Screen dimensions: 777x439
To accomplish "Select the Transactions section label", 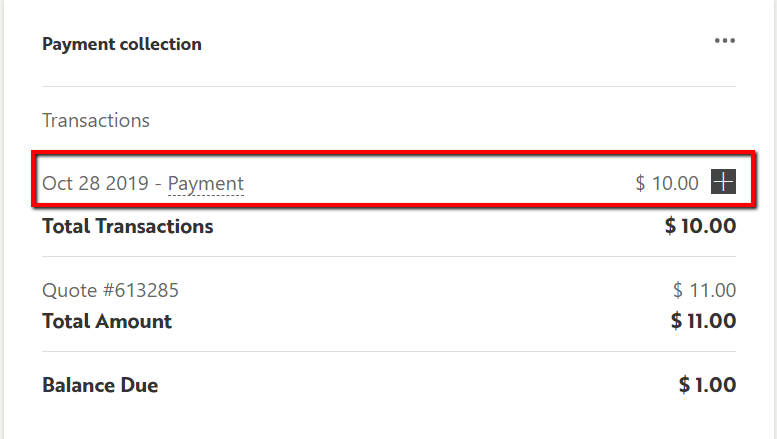I will pyautogui.click(x=96, y=120).
